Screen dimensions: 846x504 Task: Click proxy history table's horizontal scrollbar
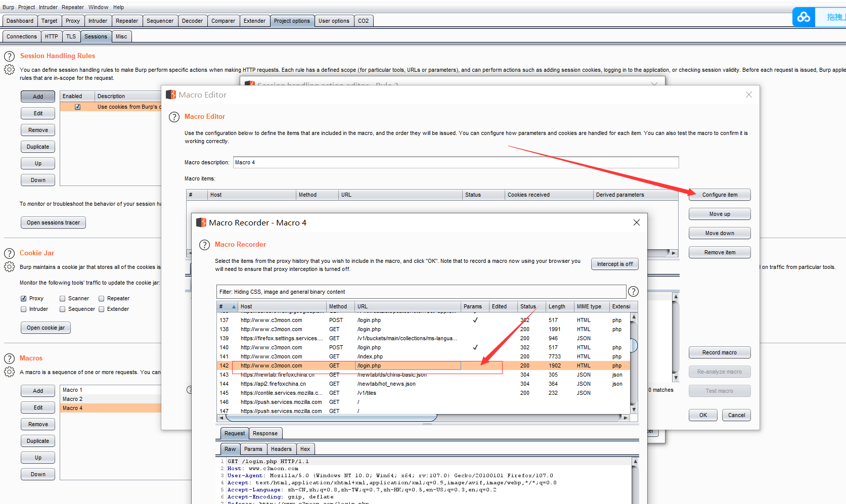point(332,418)
